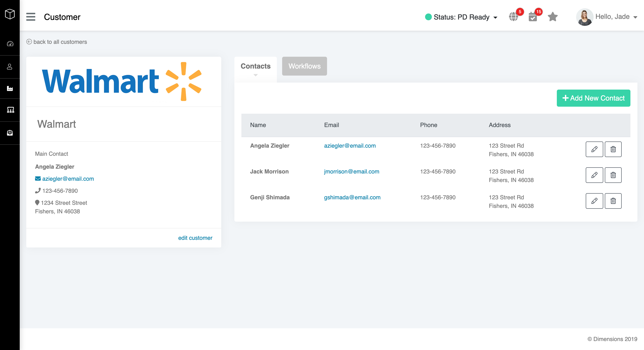Delete Jack Morrison contact with trash
The image size is (644, 350).
[x=613, y=175]
